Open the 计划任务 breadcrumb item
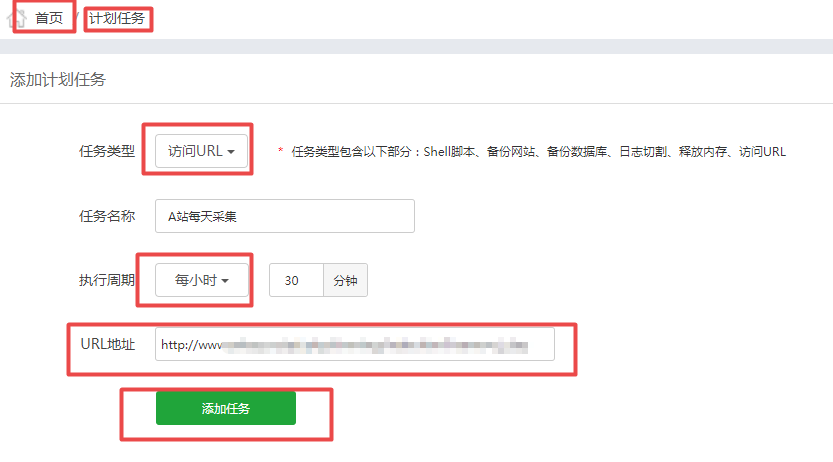Screen dimensions: 833x462 point(117,18)
